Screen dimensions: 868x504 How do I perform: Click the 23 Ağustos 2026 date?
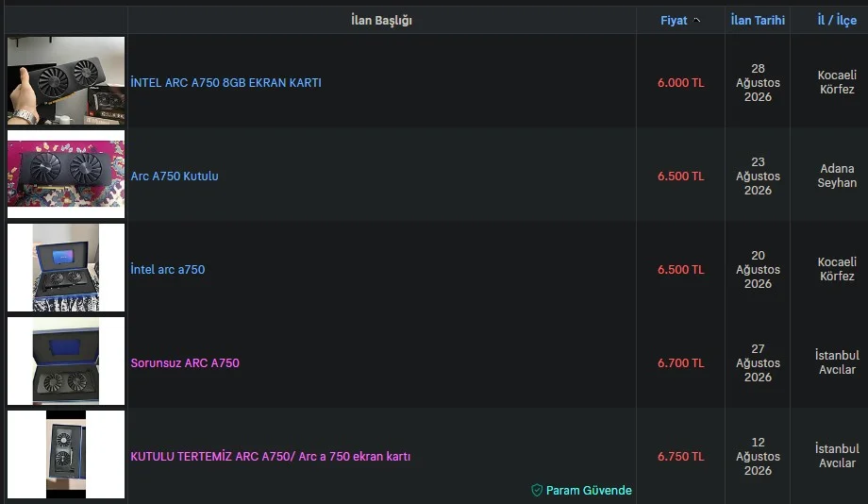point(758,176)
